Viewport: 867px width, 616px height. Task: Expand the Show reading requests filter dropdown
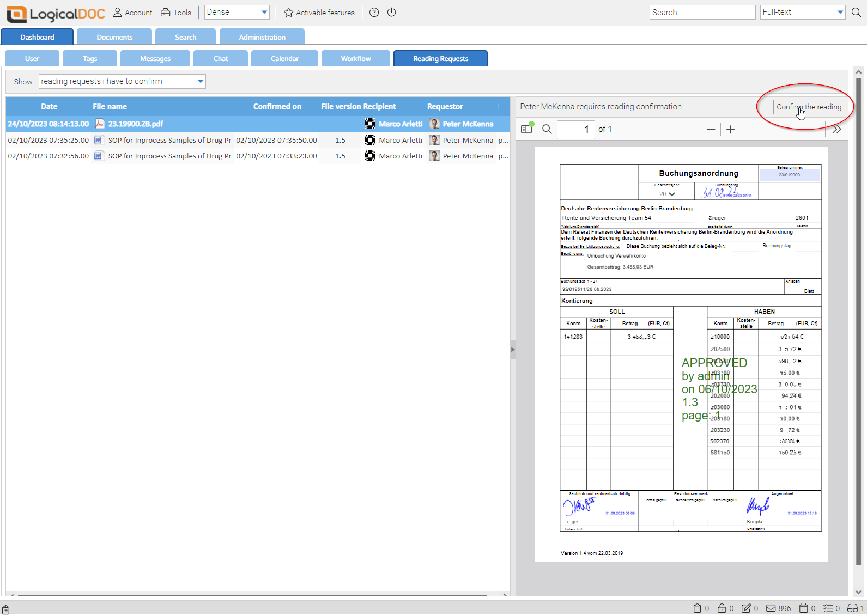pos(122,81)
